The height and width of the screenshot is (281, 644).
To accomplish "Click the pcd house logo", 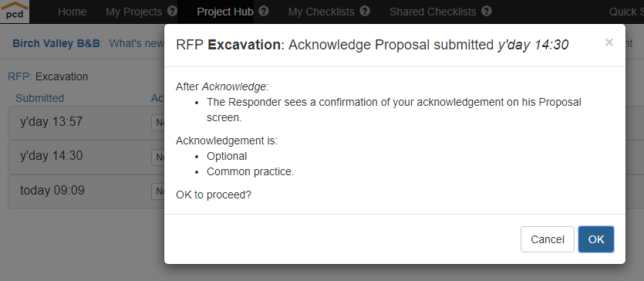I will 15,12.
